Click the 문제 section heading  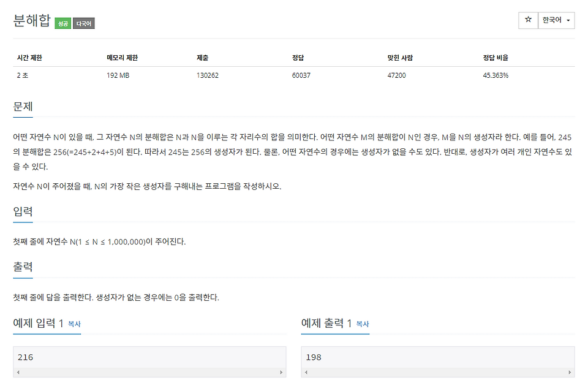pos(23,107)
